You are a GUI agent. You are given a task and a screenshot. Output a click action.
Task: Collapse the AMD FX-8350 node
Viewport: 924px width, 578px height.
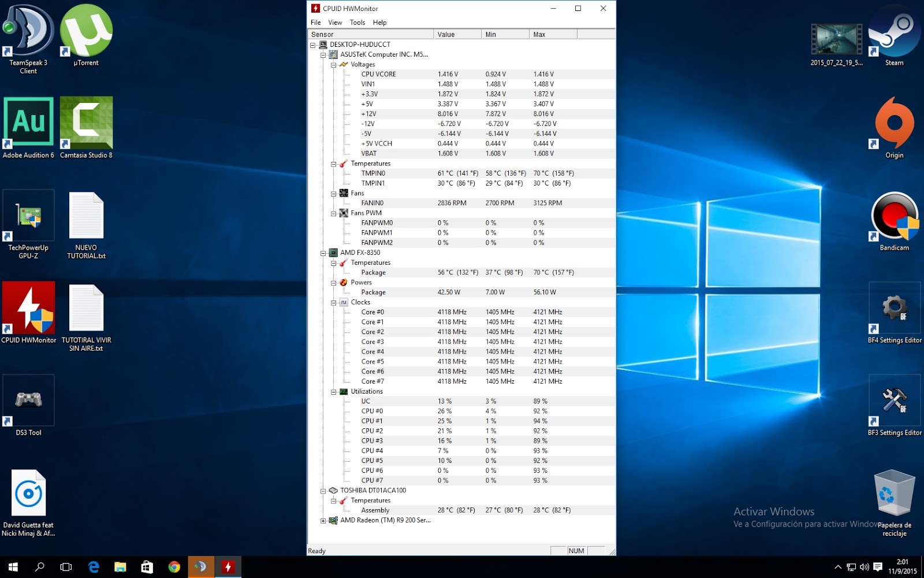pyautogui.click(x=323, y=253)
